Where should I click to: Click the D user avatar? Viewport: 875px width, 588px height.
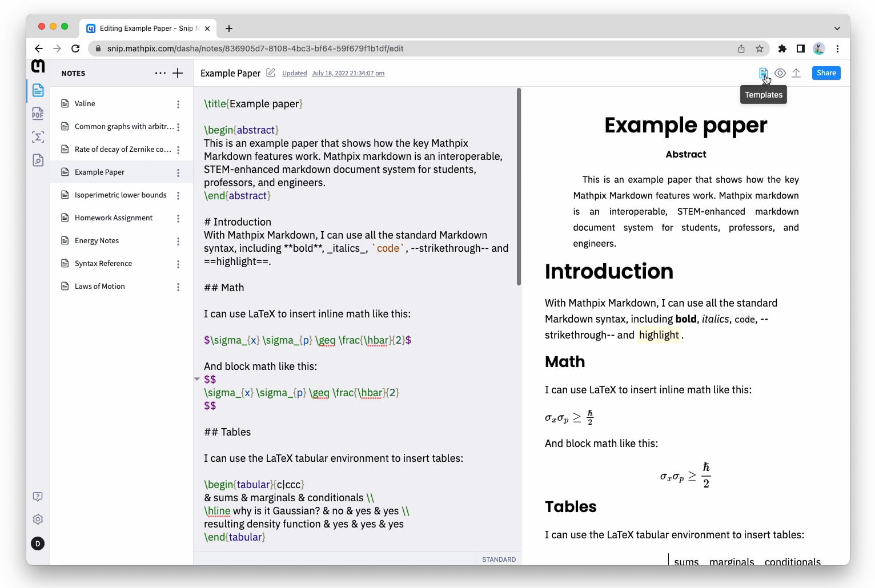[38, 543]
